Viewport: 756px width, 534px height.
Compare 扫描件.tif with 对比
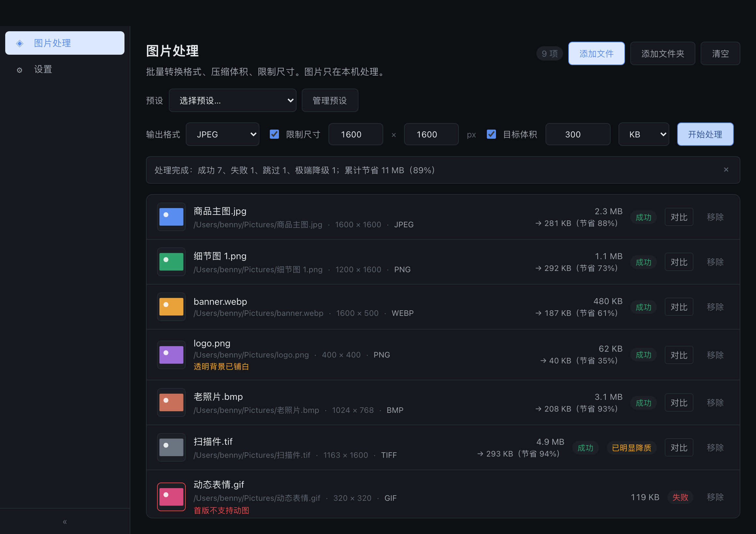pyautogui.click(x=679, y=448)
